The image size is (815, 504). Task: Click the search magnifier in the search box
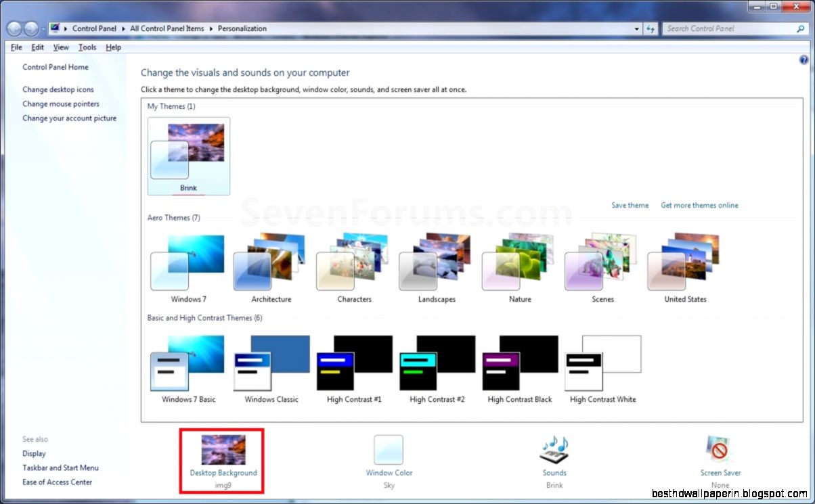799,28
